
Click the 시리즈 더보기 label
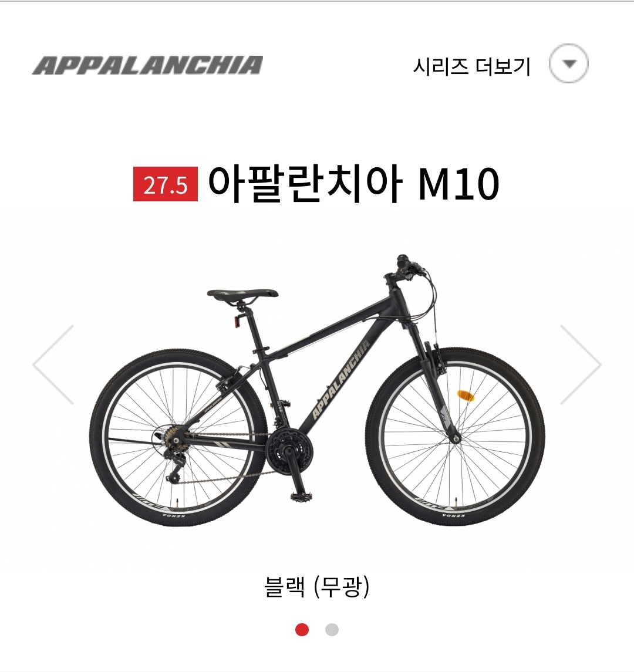pos(471,66)
